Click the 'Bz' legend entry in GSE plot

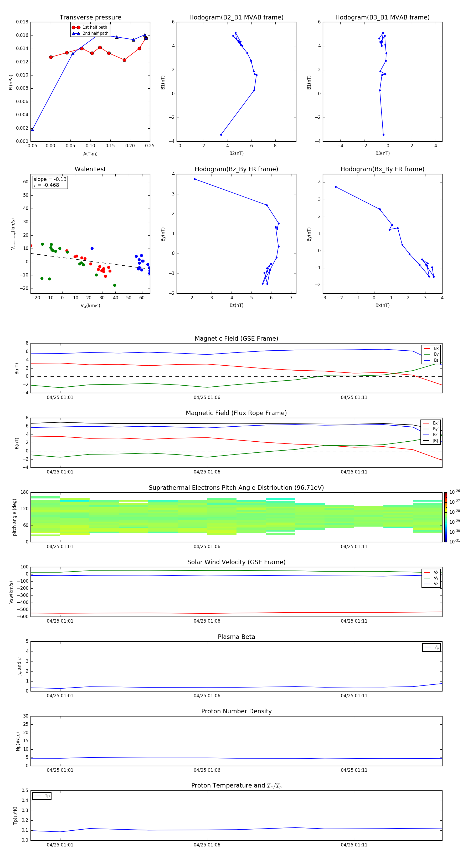click(x=431, y=360)
